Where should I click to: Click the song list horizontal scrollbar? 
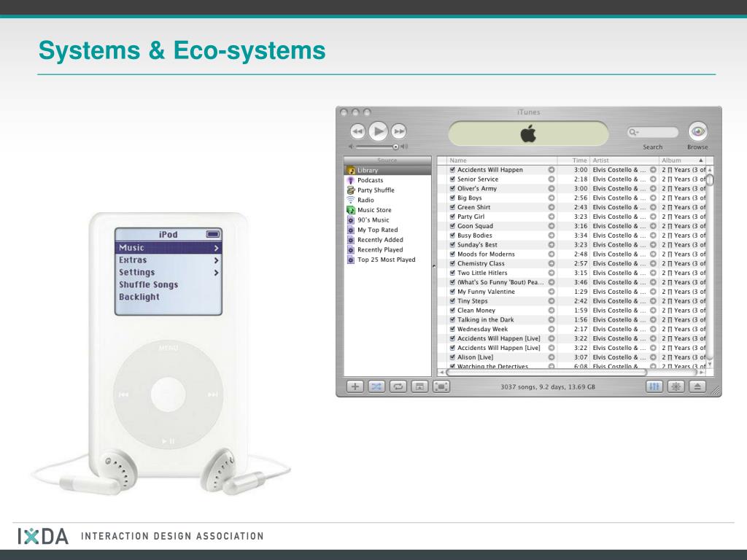(x=547, y=373)
